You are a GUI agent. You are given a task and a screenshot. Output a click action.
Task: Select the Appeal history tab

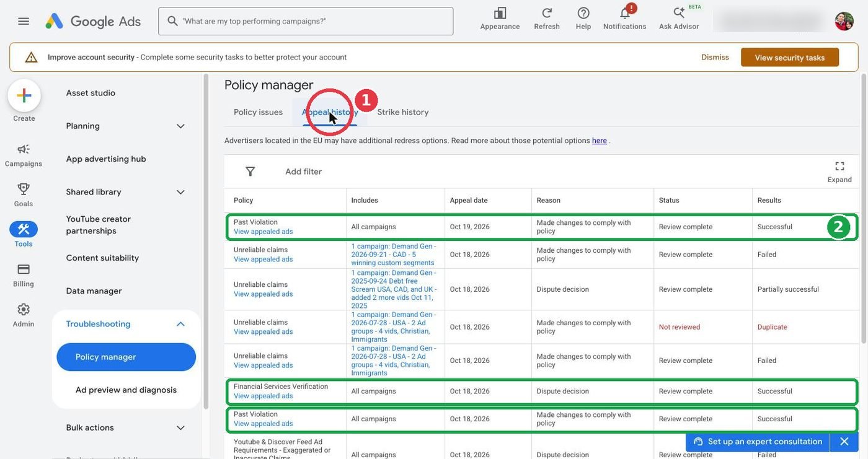coord(330,112)
